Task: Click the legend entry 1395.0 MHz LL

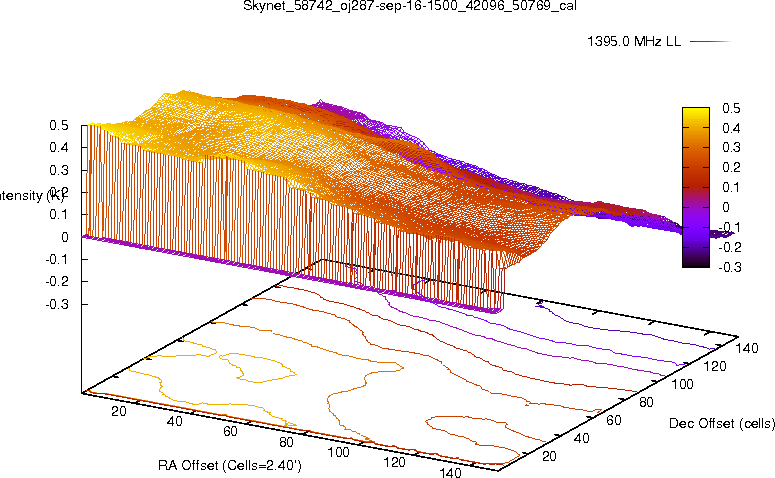Action: (x=634, y=42)
